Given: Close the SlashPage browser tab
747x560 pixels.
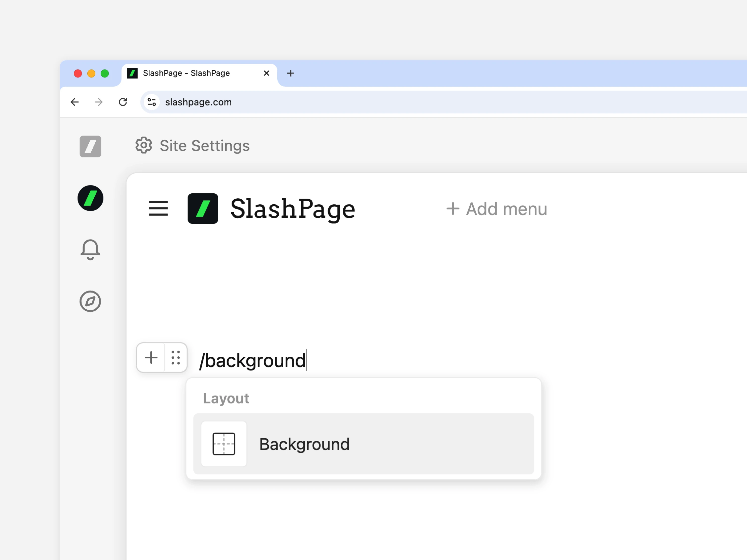Looking at the screenshot, I should point(266,73).
